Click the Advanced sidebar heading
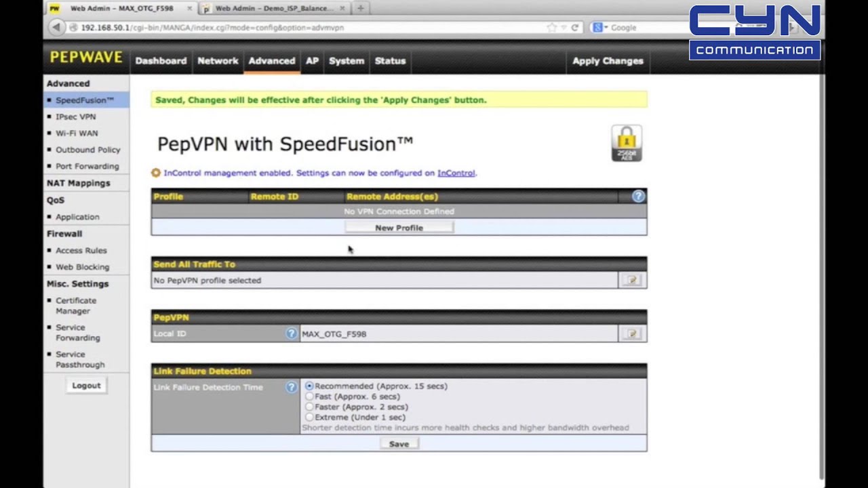Viewport: 868px width, 488px height. point(68,83)
